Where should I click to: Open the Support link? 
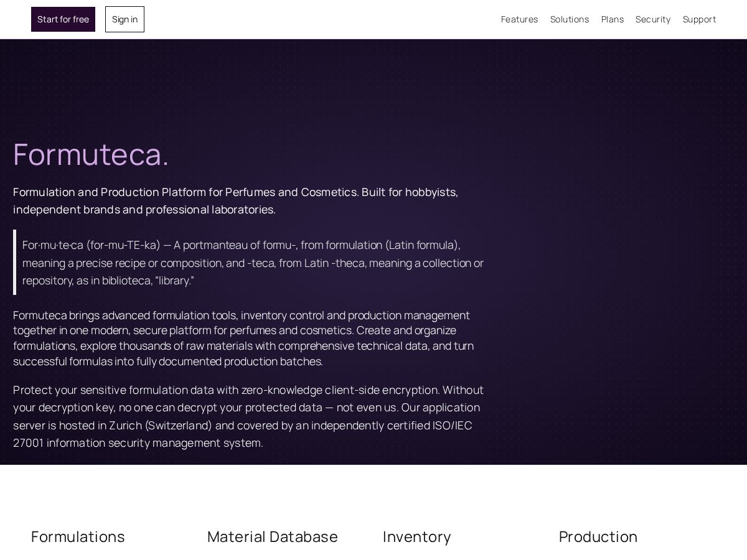coord(699,19)
